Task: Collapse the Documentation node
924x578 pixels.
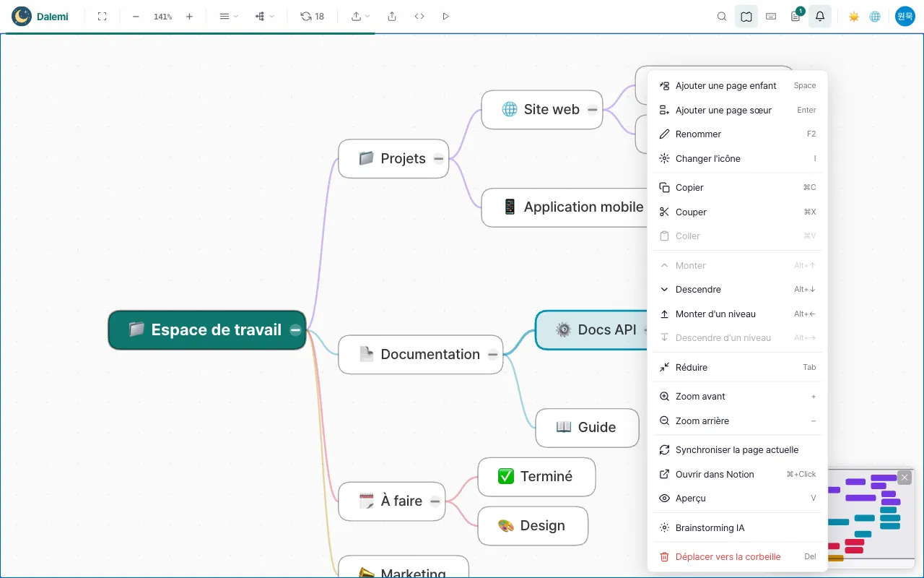Action: [492, 355]
